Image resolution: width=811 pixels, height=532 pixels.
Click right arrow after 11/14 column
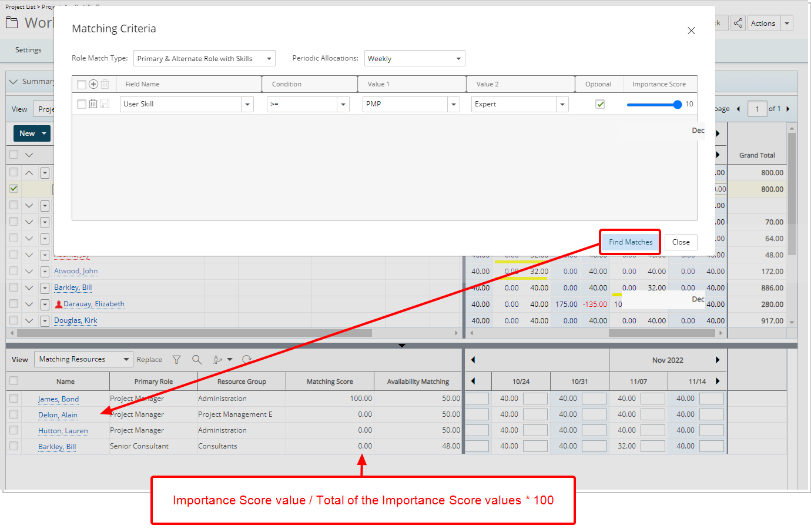tap(718, 381)
